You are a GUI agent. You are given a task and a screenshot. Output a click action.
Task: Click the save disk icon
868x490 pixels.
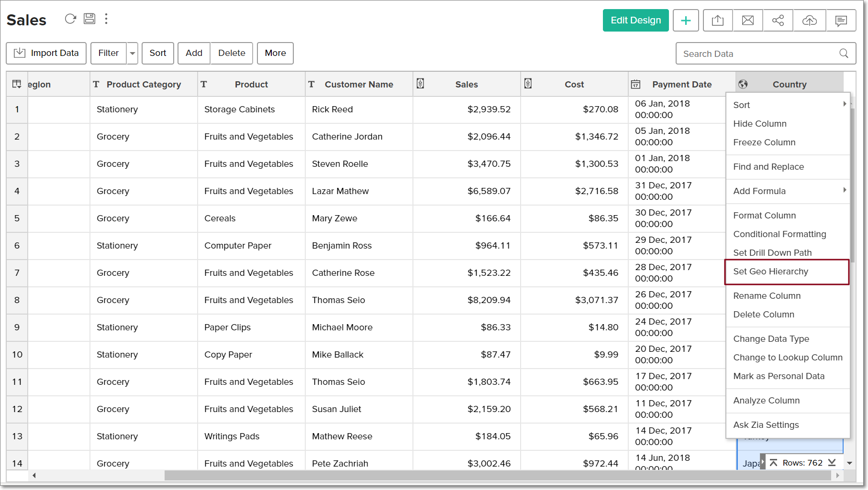tap(89, 19)
